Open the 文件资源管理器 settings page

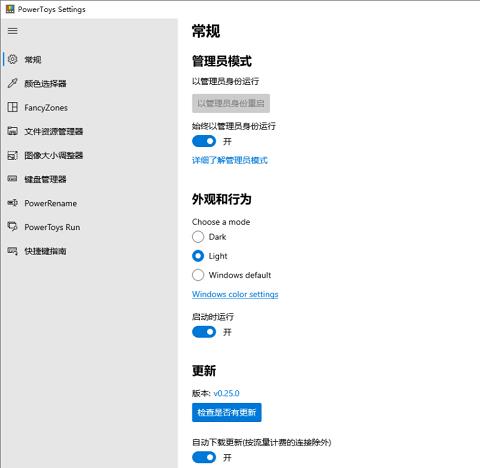89,131
